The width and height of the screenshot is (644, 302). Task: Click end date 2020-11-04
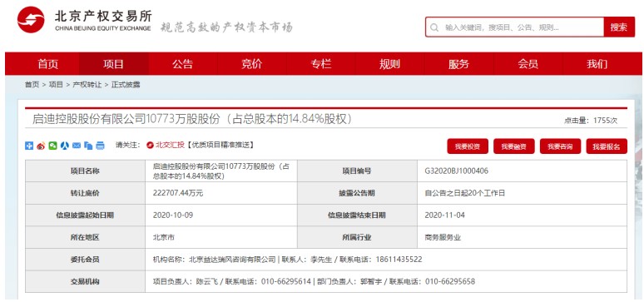(445, 215)
